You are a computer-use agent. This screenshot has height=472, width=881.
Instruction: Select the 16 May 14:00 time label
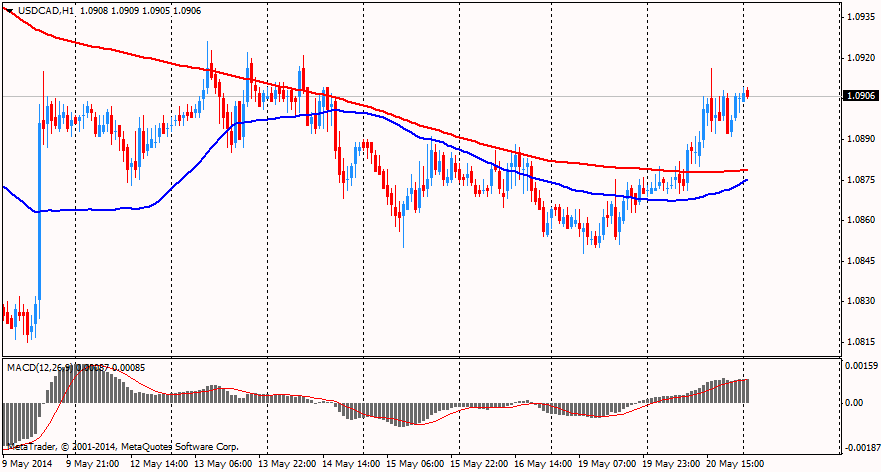pos(545,464)
